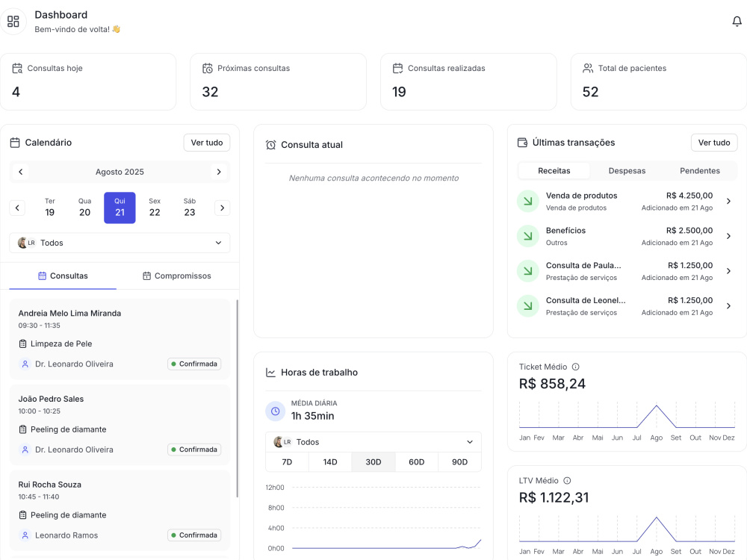Click the Média diária clock icon
Viewport: 747px width, 560px height.
[x=276, y=411]
